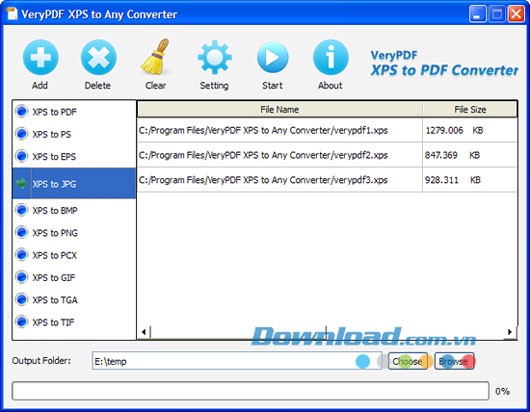This screenshot has width=530, height=412.
Task: Select the XPS to PS mode
Action: (x=74, y=134)
